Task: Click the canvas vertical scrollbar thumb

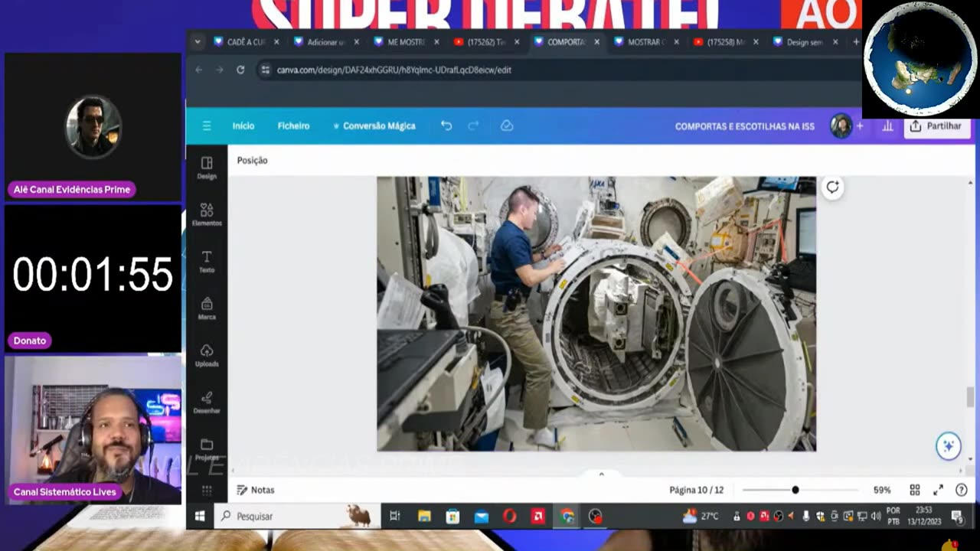Action: 970,397
